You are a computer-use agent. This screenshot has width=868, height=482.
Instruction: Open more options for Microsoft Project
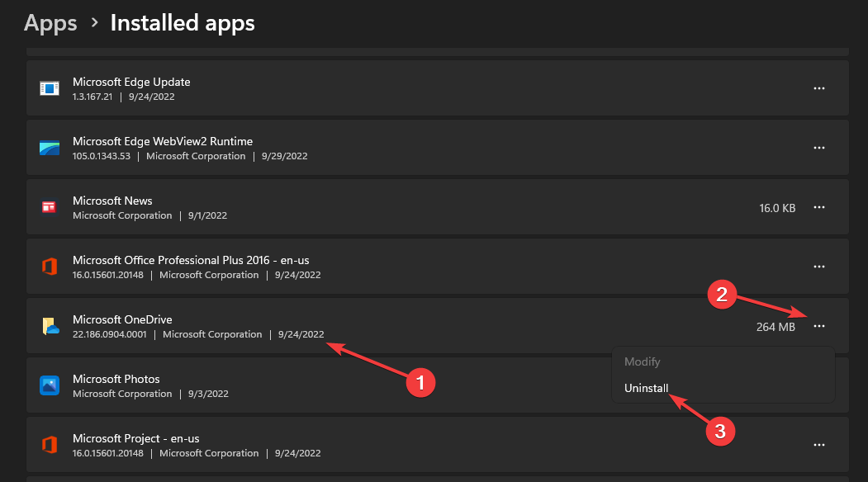click(819, 445)
